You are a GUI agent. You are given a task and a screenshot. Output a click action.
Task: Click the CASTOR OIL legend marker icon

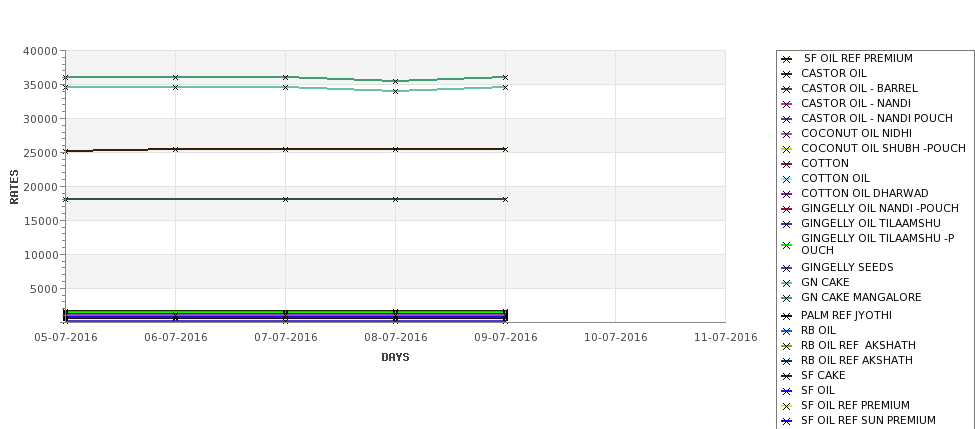tap(787, 74)
